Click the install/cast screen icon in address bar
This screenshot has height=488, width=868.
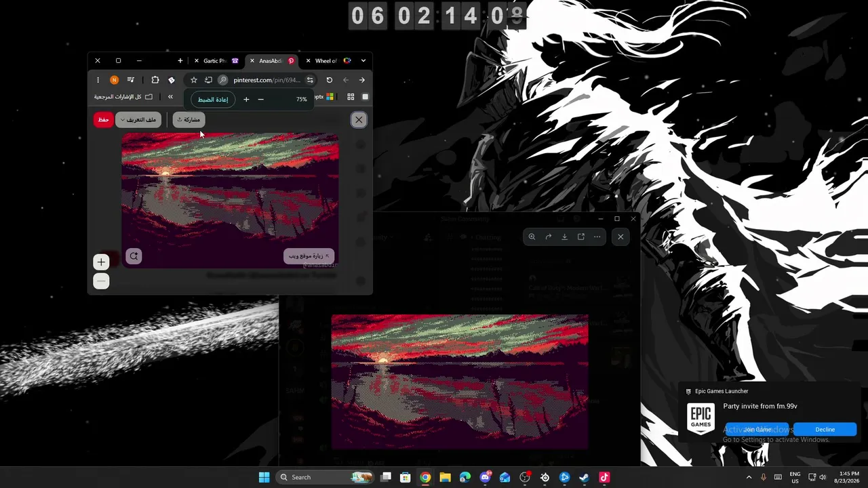pos(208,80)
